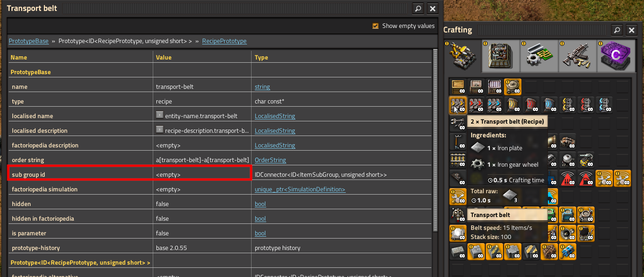Search in the Crafting window
Viewport: 644px width, 277px height.
[x=617, y=30]
